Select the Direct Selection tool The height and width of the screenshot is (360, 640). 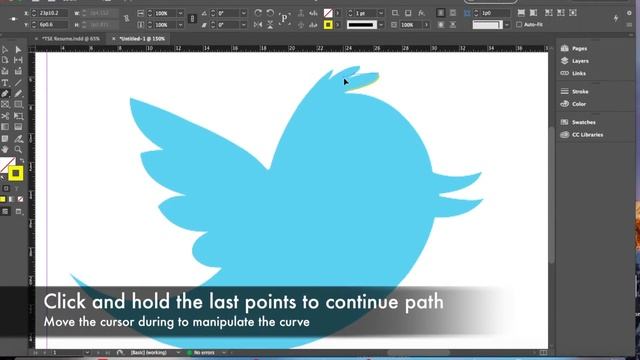pos(18,49)
